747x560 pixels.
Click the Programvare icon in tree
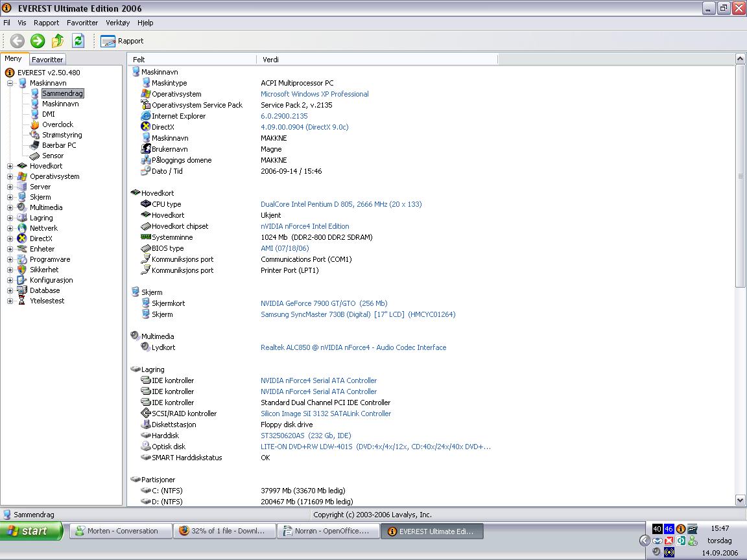tap(22, 259)
